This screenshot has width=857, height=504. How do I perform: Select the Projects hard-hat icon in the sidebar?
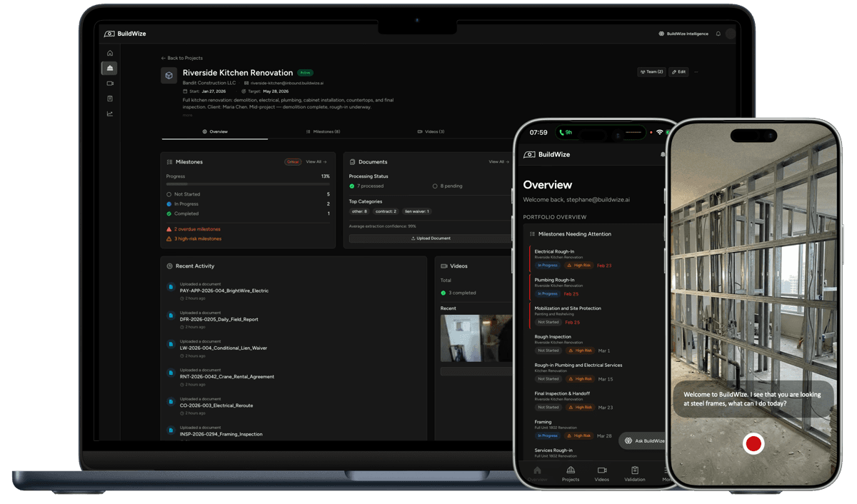[109, 68]
